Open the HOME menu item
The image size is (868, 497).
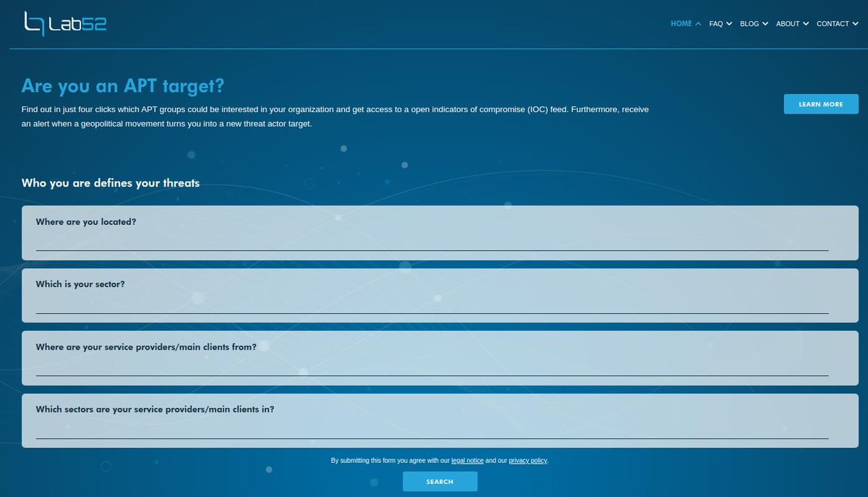681,24
